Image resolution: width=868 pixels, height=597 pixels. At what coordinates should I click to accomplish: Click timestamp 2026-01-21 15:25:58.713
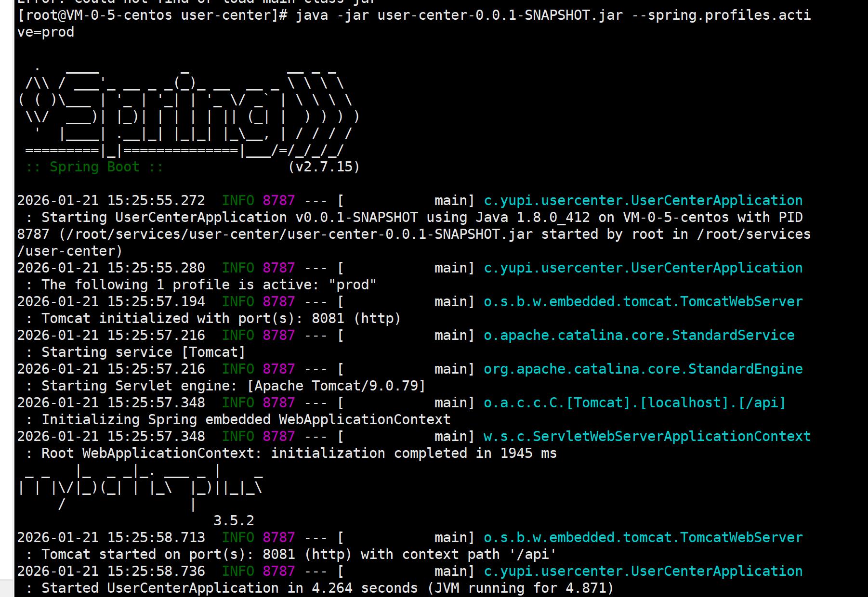(x=111, y=537)
